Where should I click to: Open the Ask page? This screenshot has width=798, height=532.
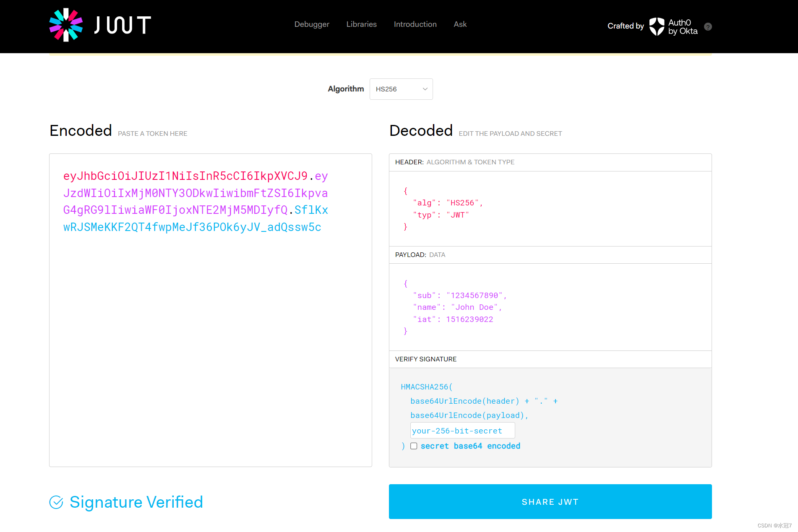460,24
